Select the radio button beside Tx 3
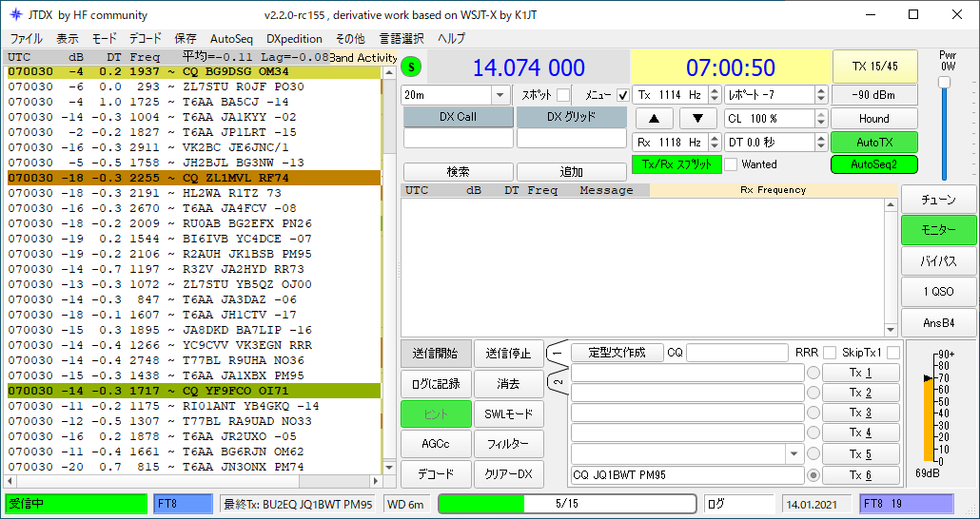 tap(813, 413)
